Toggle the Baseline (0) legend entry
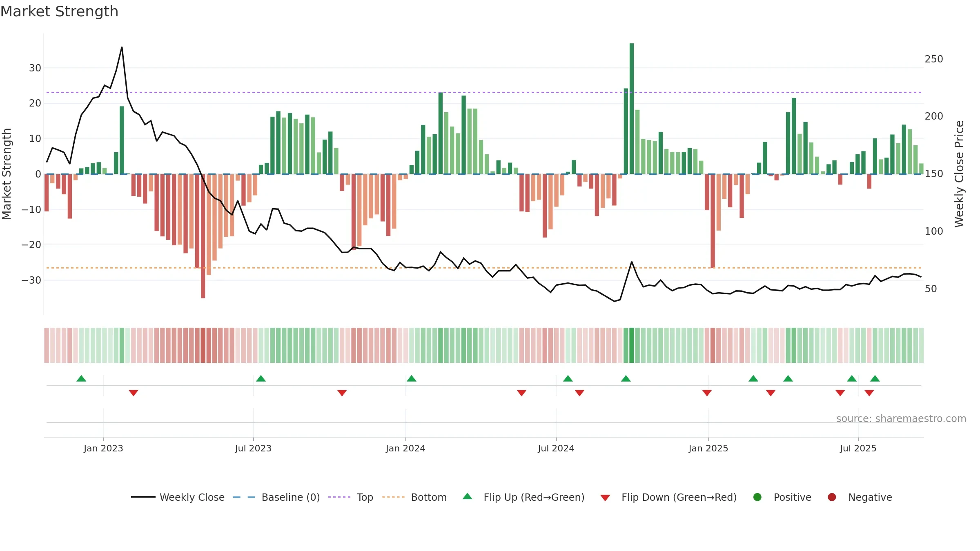 (276, 497)
